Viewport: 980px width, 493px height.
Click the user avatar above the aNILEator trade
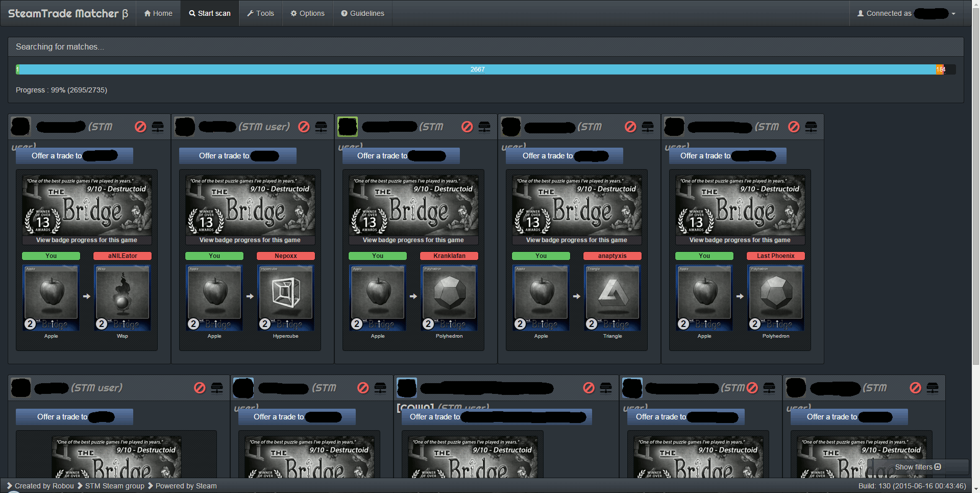click(21, 127)
